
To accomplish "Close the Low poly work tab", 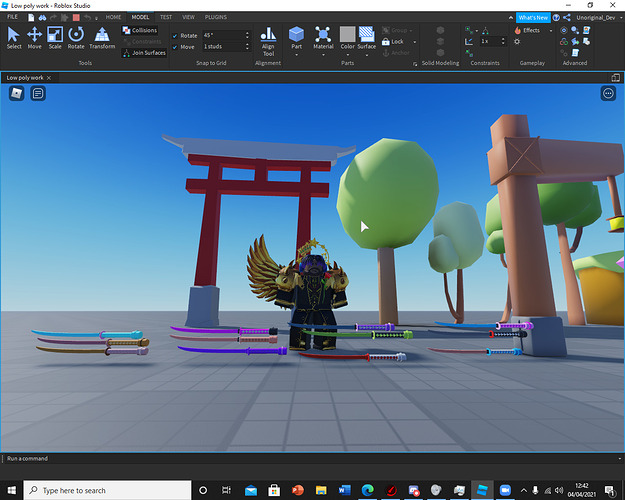I will (x=49, y=78).
